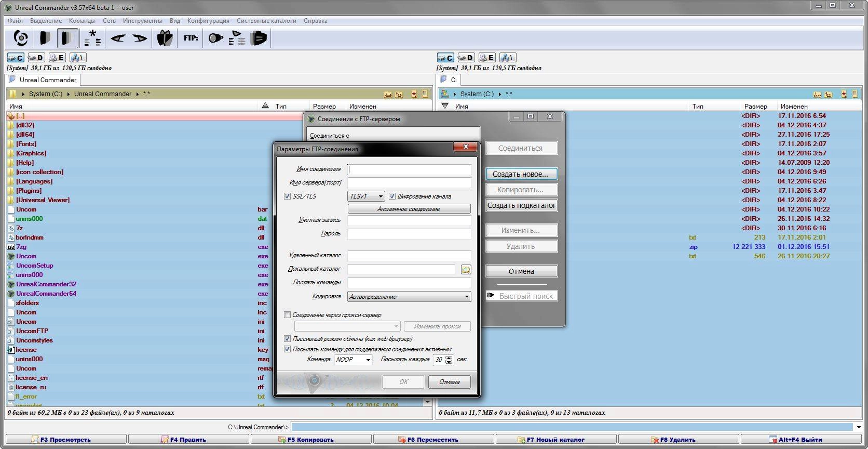
Task: Open left panel history list icon
Action: coord(425,94)
